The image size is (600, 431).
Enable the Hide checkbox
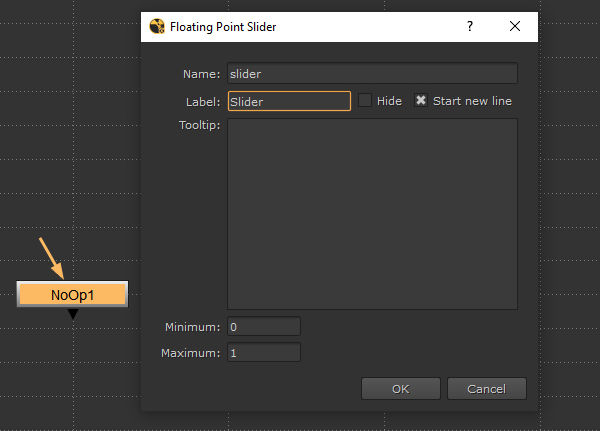point(365,101)
